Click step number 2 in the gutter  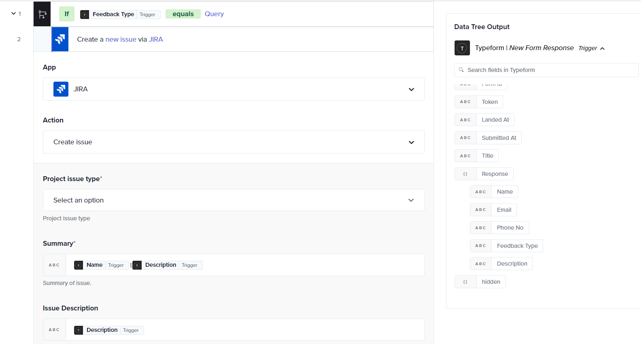pos(19,39)
